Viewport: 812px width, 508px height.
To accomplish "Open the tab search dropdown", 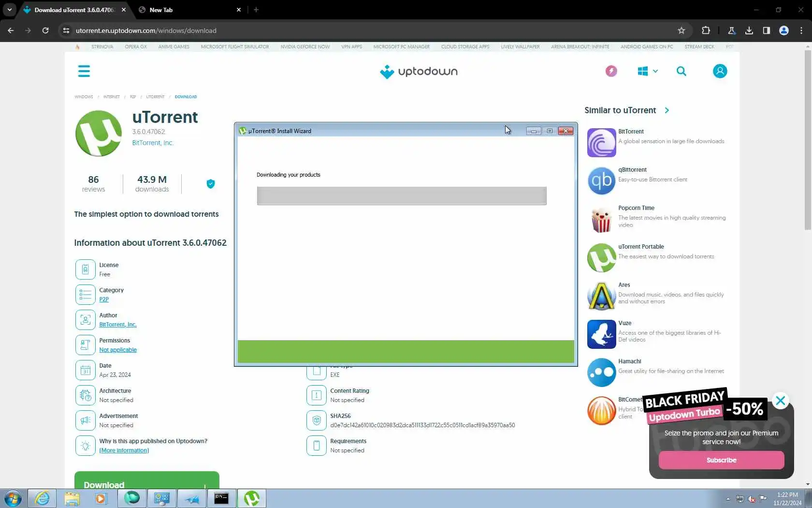I will click(9, 10).
